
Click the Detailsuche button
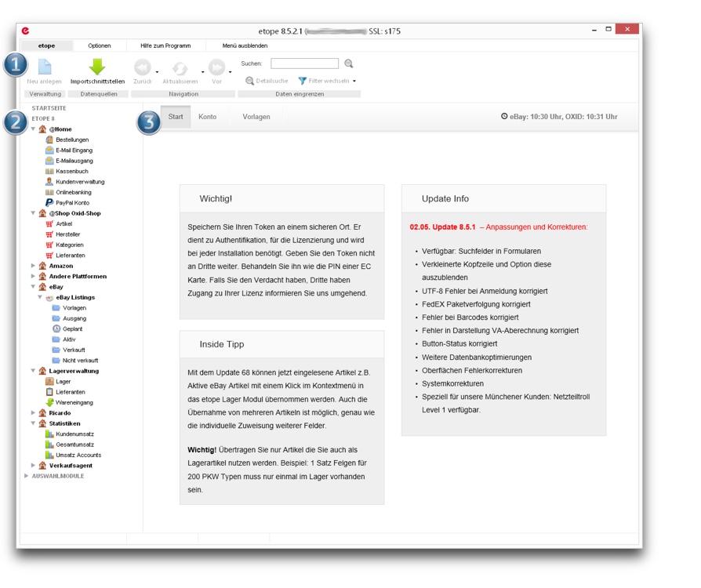click(x=267, y=81)
